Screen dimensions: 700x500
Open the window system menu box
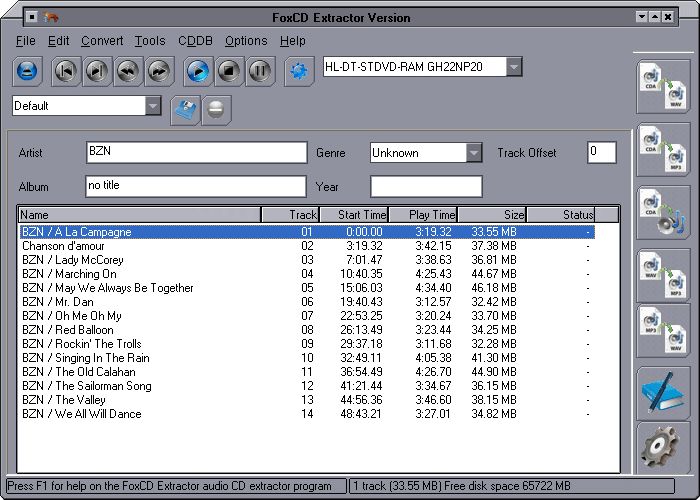click(x=31, y=17)
